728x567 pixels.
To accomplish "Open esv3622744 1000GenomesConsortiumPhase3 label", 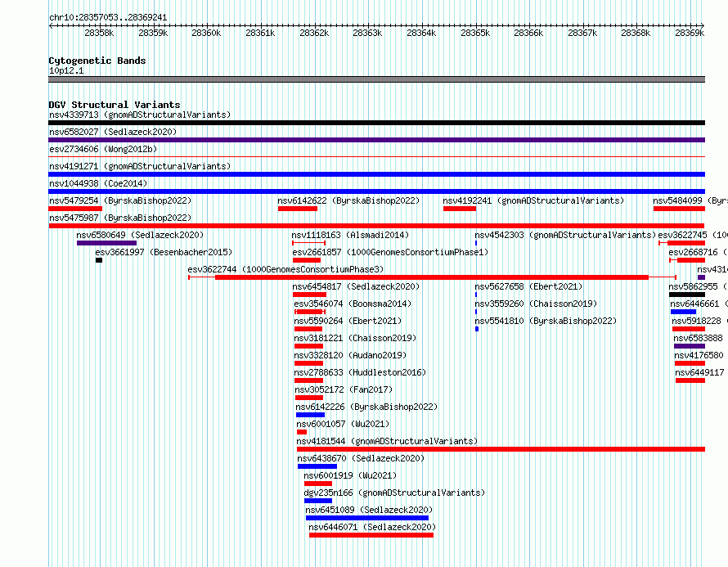I will [285, 269].
